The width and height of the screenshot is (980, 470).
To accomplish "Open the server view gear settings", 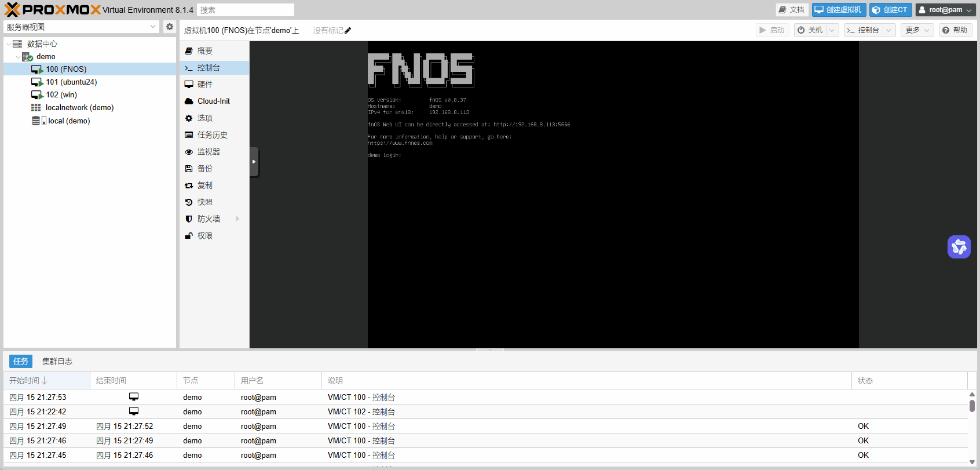I will tap(170, 27).
